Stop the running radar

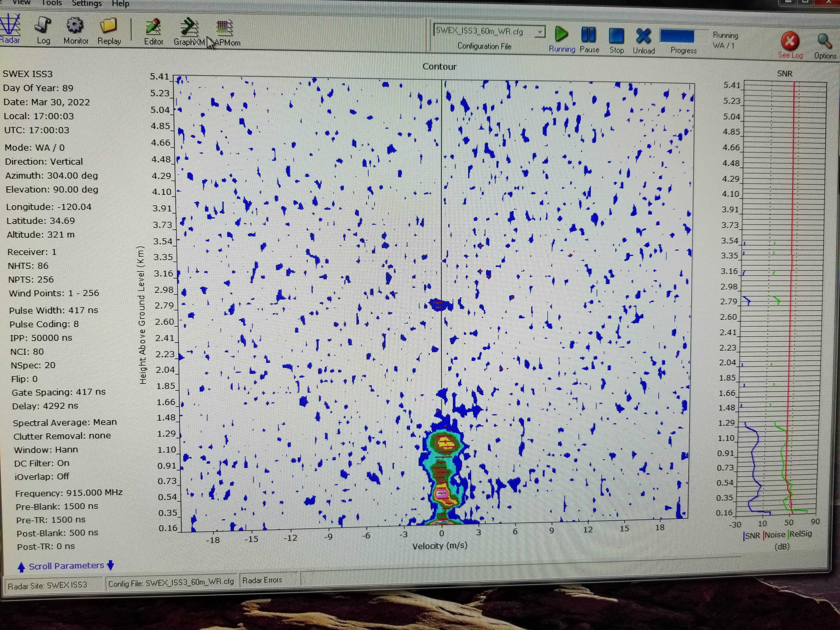click(x=616, y=36)
